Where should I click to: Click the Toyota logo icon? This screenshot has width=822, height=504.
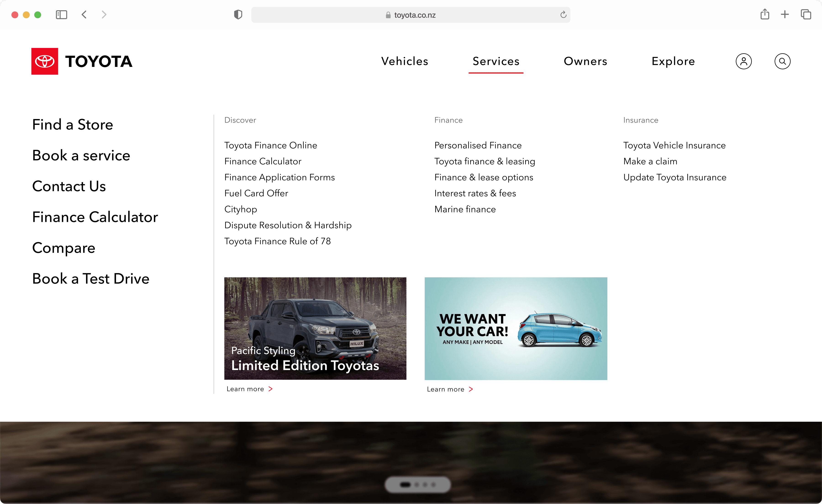point(45,61)
